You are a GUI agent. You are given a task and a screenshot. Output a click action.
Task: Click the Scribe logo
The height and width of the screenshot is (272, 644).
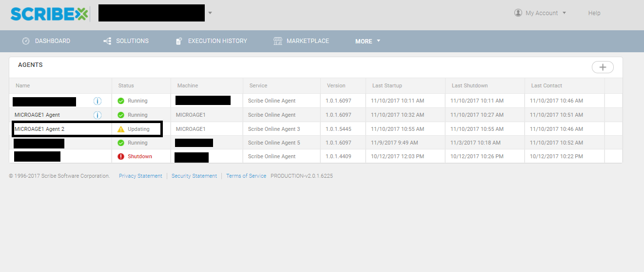49,14
